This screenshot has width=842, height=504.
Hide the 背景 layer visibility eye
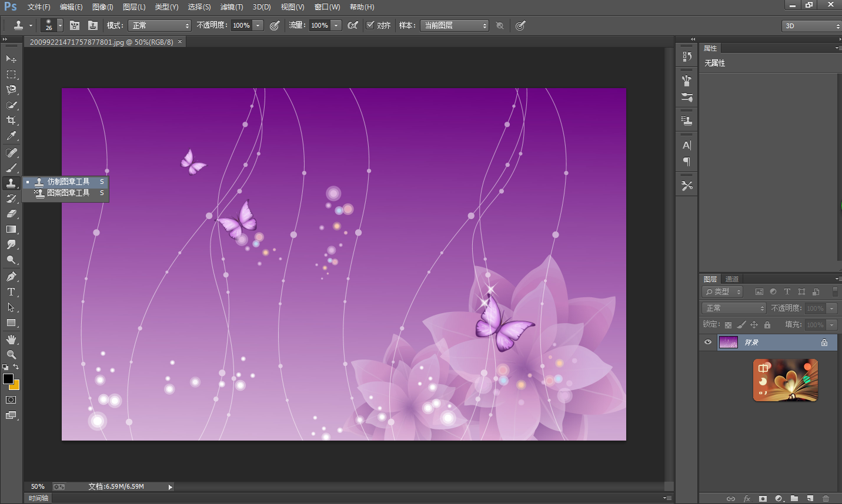(708, 342)
